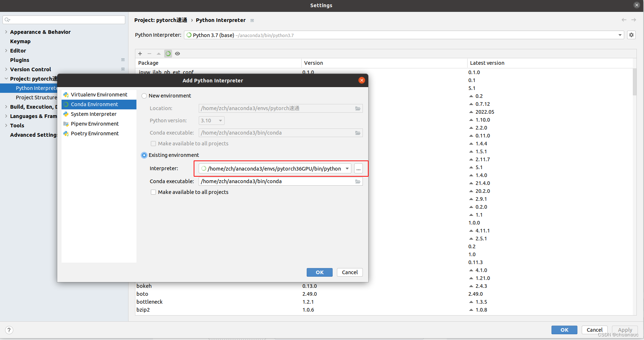Viewport: 644px width, 340px height.
Task: Click the search icon in Settings search box
Action: click(x=7, y=20)
